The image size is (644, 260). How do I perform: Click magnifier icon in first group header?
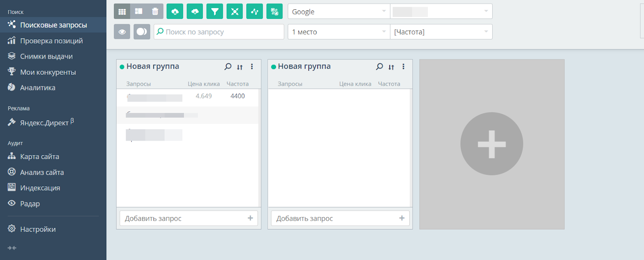[x=228, y=67]
